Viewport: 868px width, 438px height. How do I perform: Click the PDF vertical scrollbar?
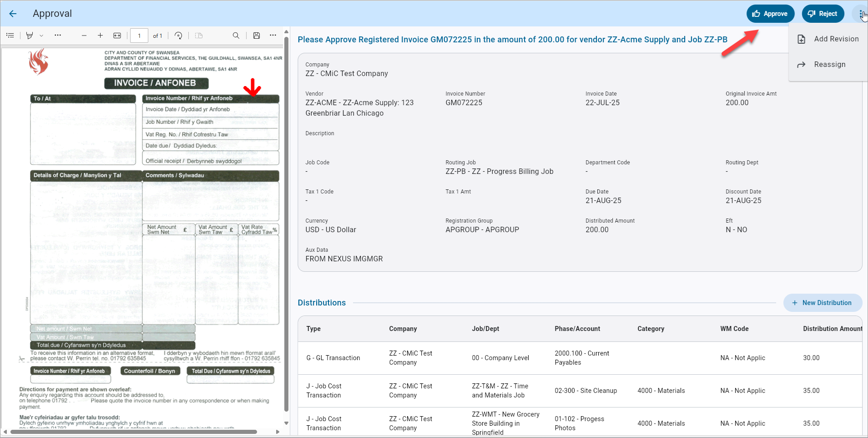[x=286, y=223]
